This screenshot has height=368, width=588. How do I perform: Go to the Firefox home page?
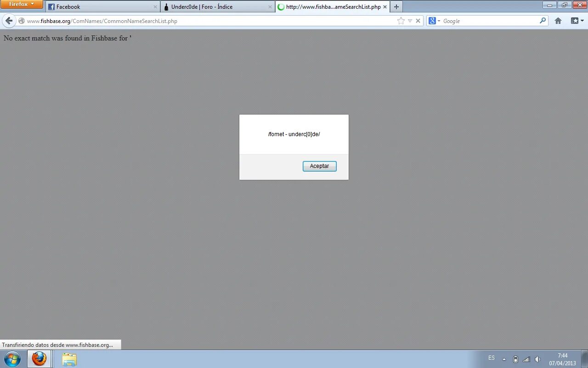click(558, 21)
